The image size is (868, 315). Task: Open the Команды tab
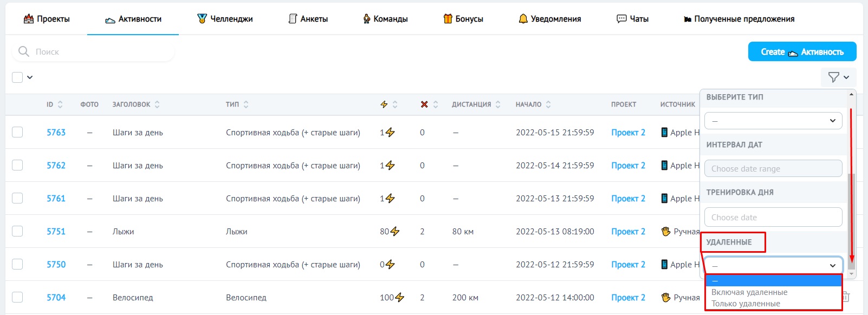(385, 19)
